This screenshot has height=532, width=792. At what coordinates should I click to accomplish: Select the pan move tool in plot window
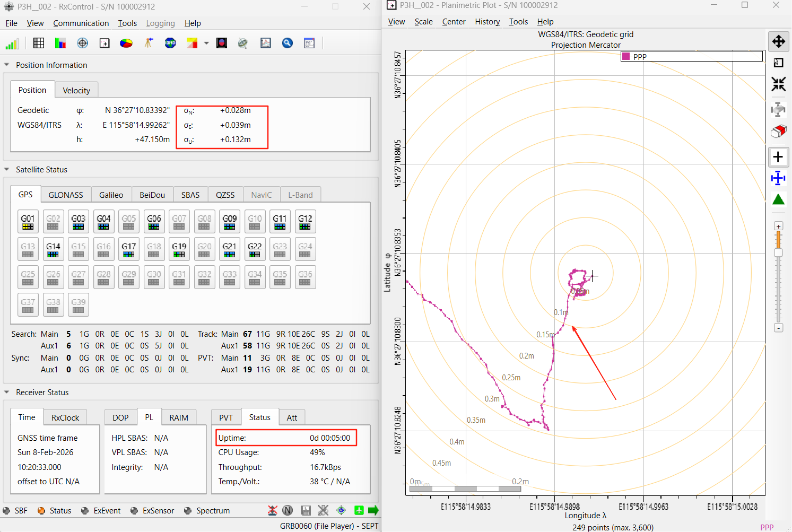pyautogui.click(x=778, y=41)
